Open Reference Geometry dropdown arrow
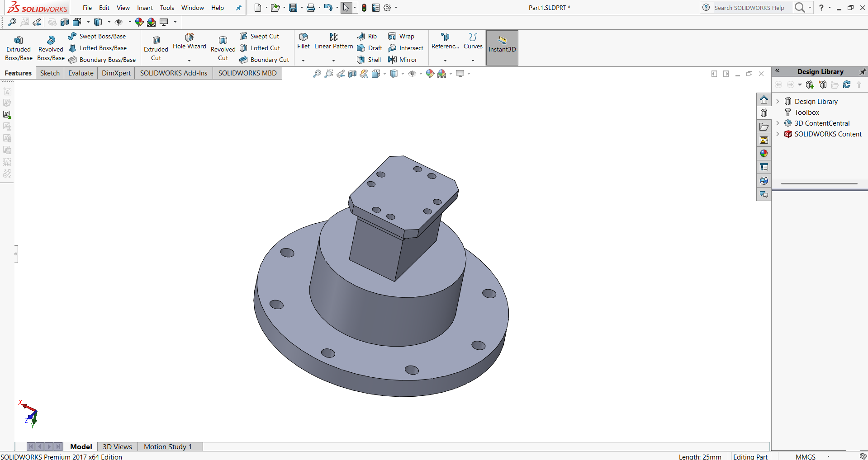 click(x=445, y=60)
